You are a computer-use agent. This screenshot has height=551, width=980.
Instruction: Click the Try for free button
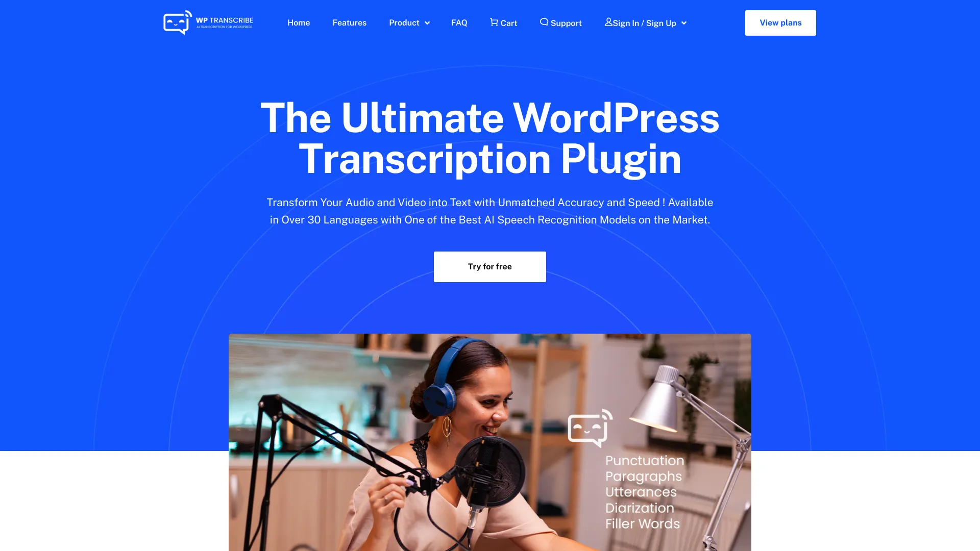pos(490,266)
